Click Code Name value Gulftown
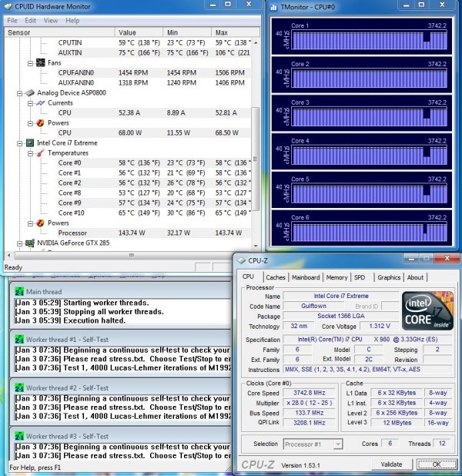The image size is (462, 476). 314,306
